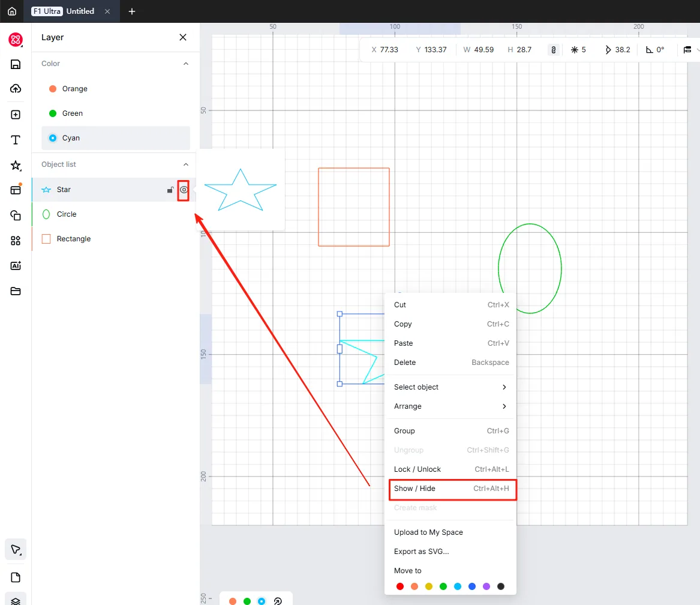Open the cloud upload icon
Viewport: 700px width, 605px height.
pyautogui.click(x=16, y=88)
